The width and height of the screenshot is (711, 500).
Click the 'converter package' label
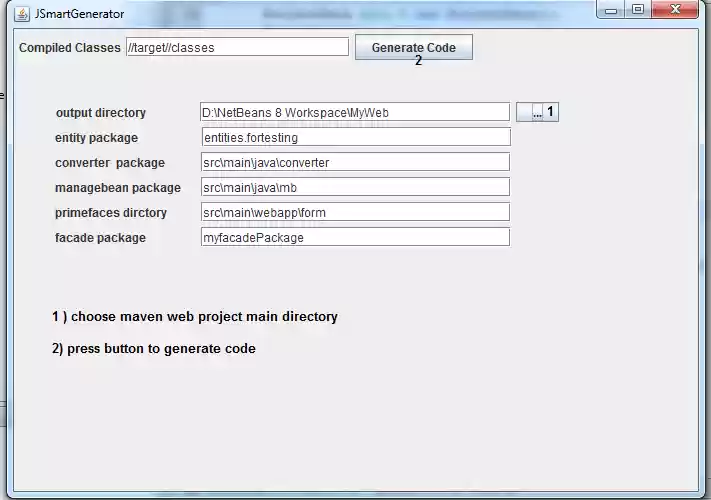(x=110, y=163)
